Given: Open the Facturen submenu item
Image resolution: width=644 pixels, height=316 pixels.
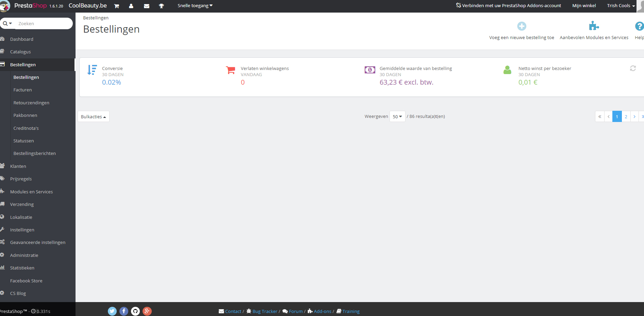Looking at the screenshot, I should pyautogui.click(x=22, y=90).
